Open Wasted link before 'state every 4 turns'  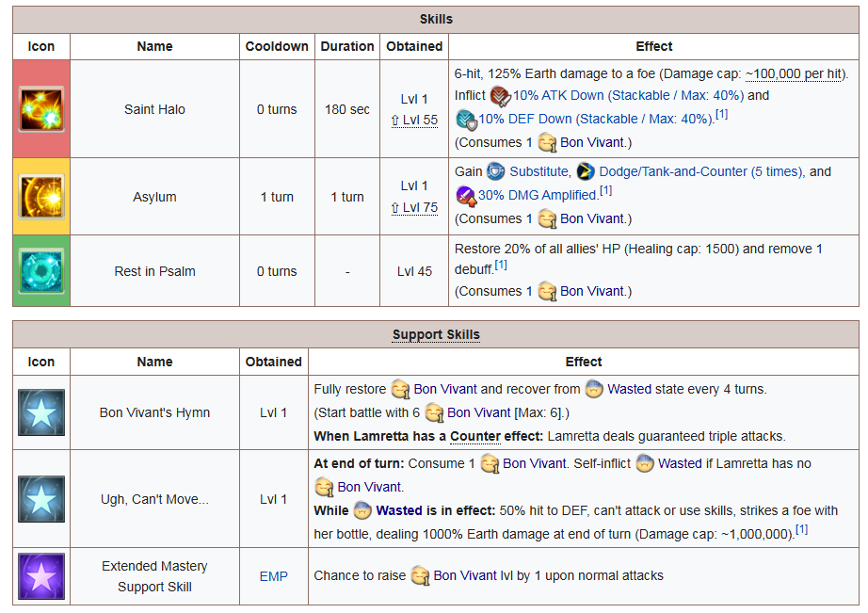(x=630, y=389)
